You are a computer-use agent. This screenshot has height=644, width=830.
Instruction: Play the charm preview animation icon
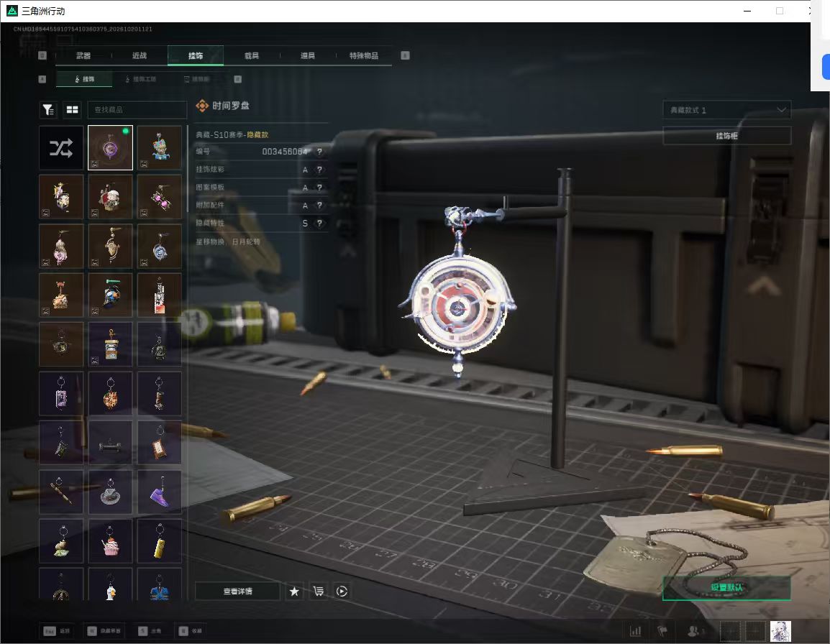click(342, 591)
